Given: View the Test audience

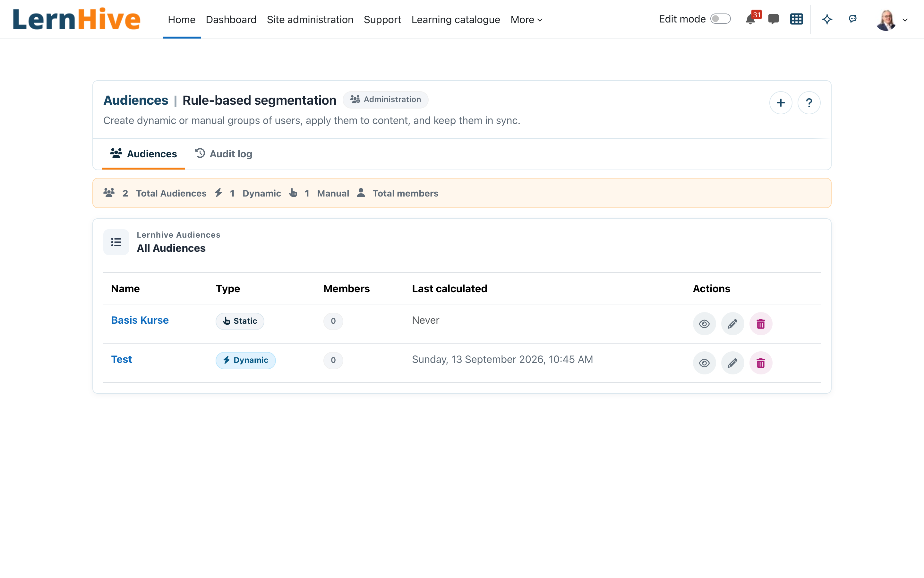Looking at the screenshot, I should (x=705, y=363).
